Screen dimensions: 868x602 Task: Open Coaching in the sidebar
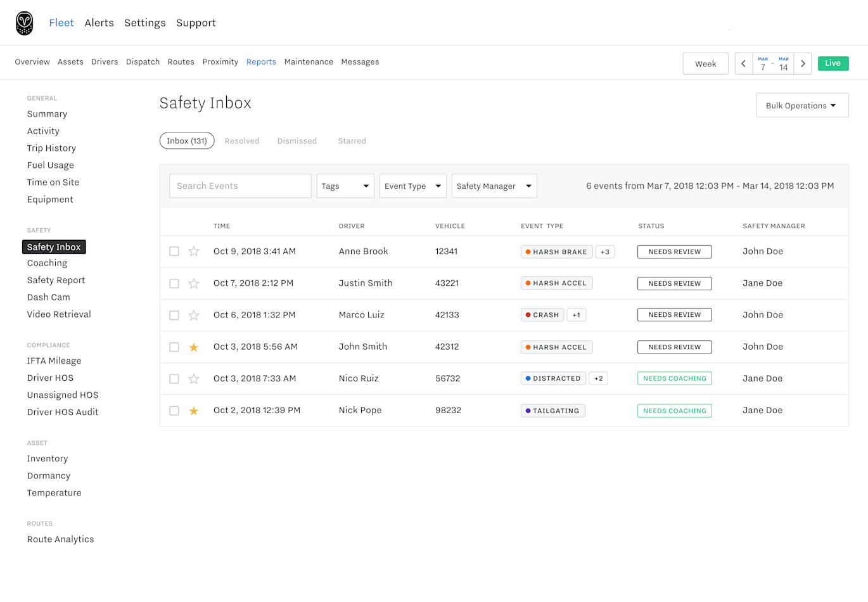coord(47,263)
